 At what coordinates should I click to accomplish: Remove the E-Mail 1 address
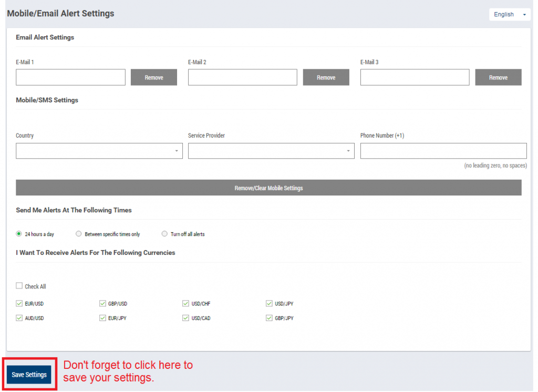153,77
